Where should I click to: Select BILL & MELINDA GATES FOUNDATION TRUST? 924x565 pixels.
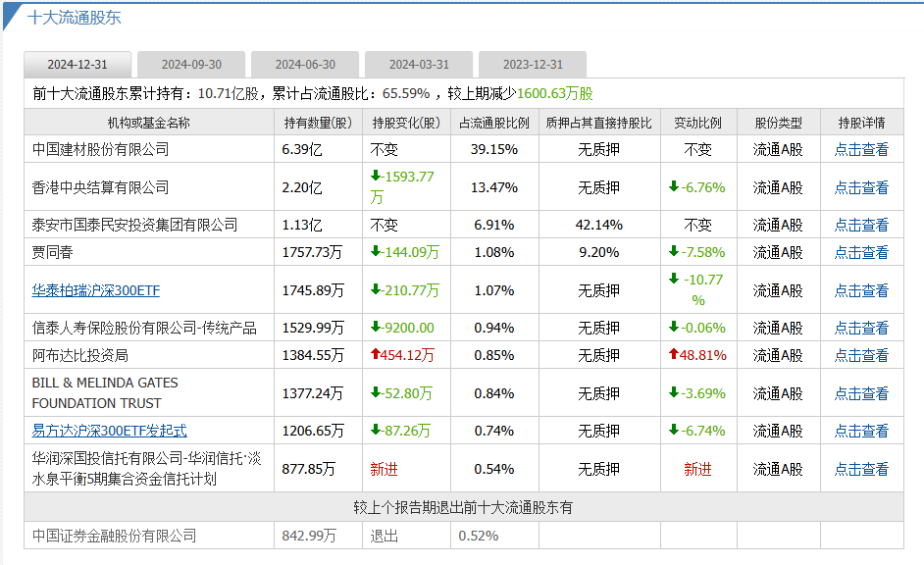point(105,393)
